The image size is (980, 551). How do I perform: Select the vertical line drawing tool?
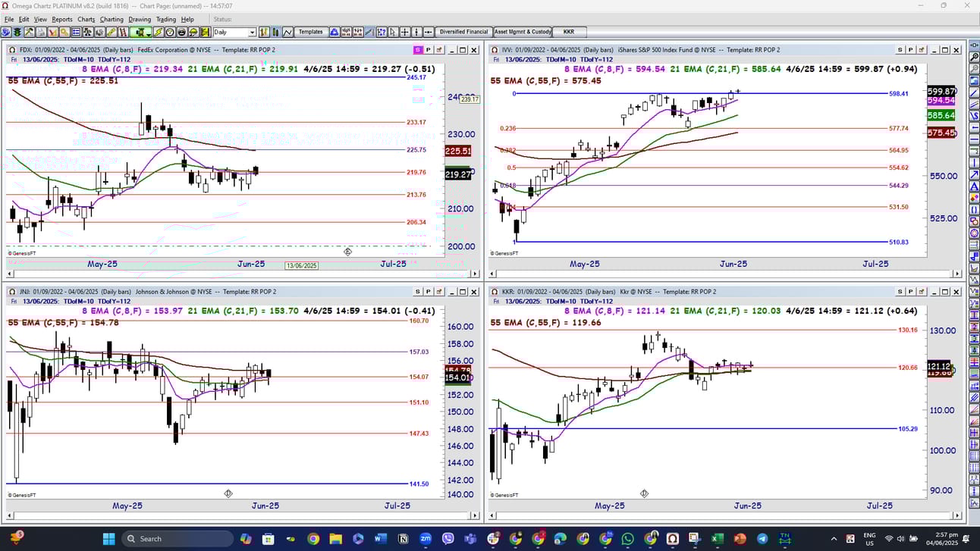click(x=973, y=163)
